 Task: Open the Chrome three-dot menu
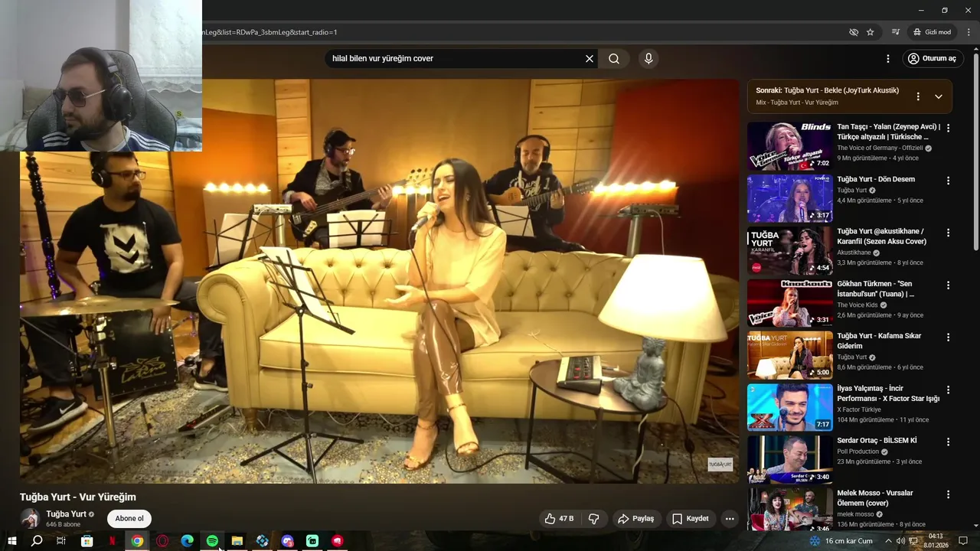[x=969, y=32]
